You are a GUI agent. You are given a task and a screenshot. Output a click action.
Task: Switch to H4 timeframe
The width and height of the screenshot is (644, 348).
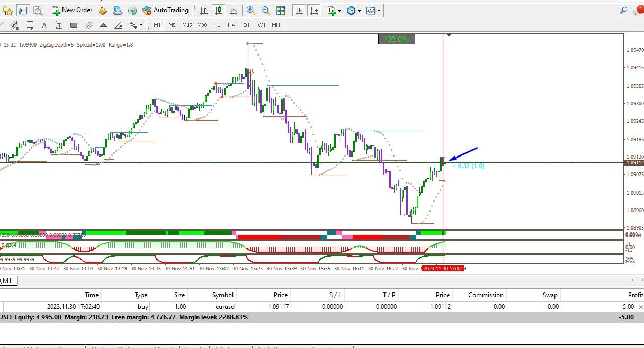(231, 25)
